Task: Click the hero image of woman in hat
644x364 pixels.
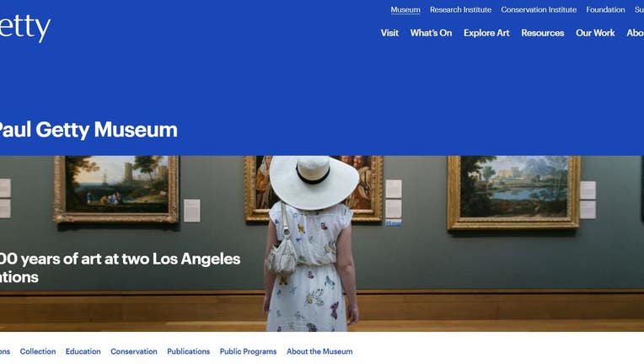Action: 322,244
